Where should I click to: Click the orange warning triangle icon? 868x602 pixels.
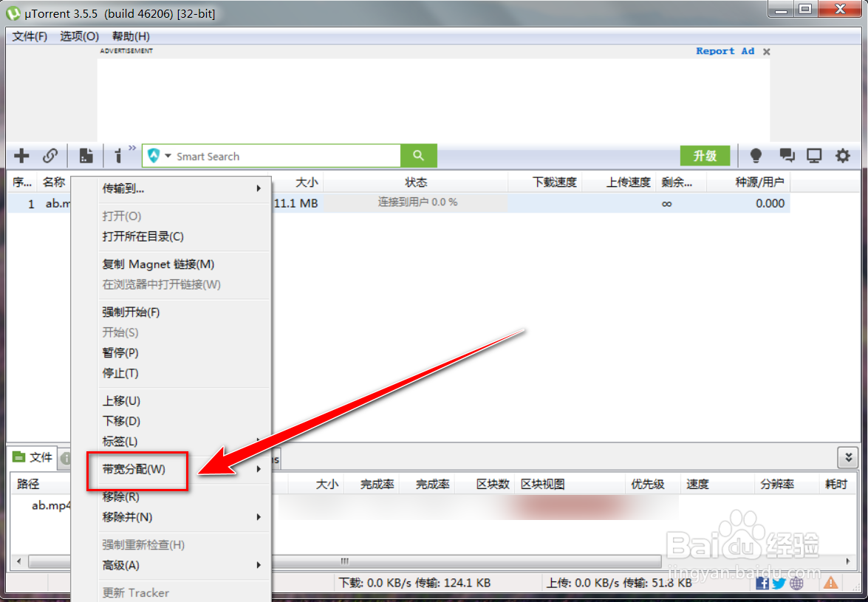click(831, 583)
